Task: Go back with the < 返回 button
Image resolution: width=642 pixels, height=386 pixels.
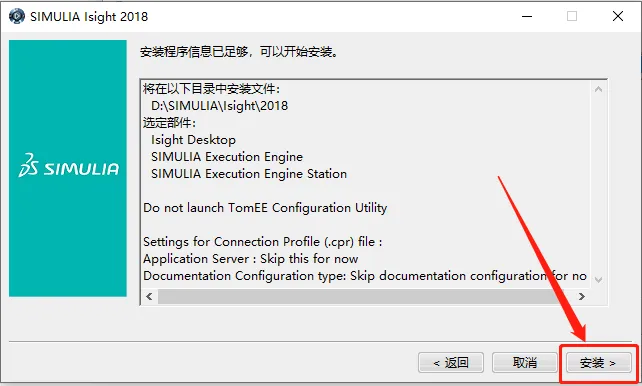Action: (451, 363)
